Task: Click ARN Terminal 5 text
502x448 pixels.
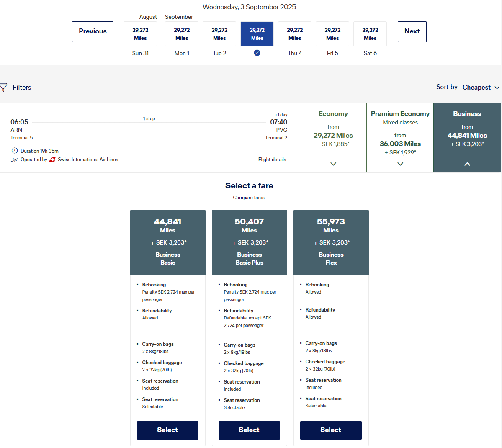Action: click(x=21, y=134)
